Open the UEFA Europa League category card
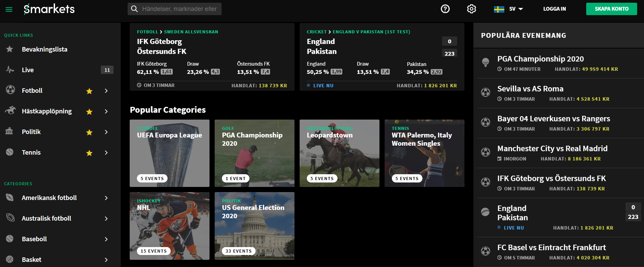This screenshot has width=644, height=267. pyautogui.click(x=170, y=153)
